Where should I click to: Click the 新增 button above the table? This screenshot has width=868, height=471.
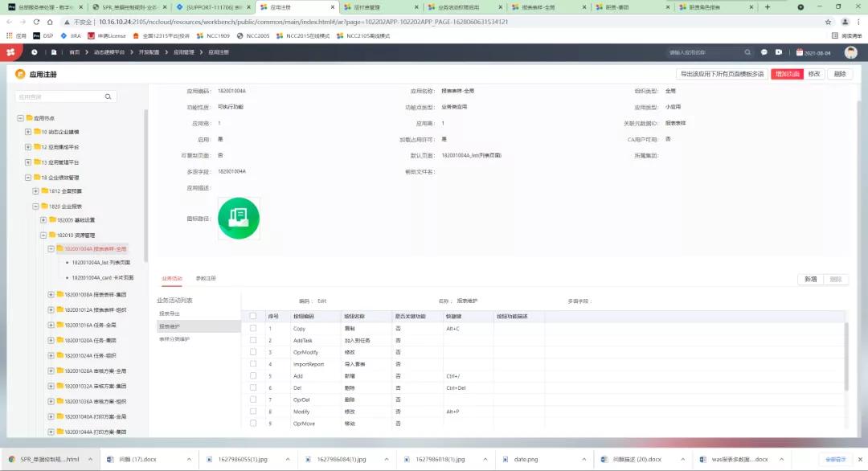click(810, 279)
